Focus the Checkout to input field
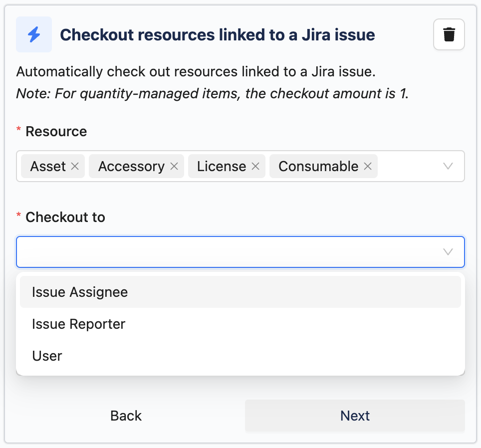 (225, 252)
